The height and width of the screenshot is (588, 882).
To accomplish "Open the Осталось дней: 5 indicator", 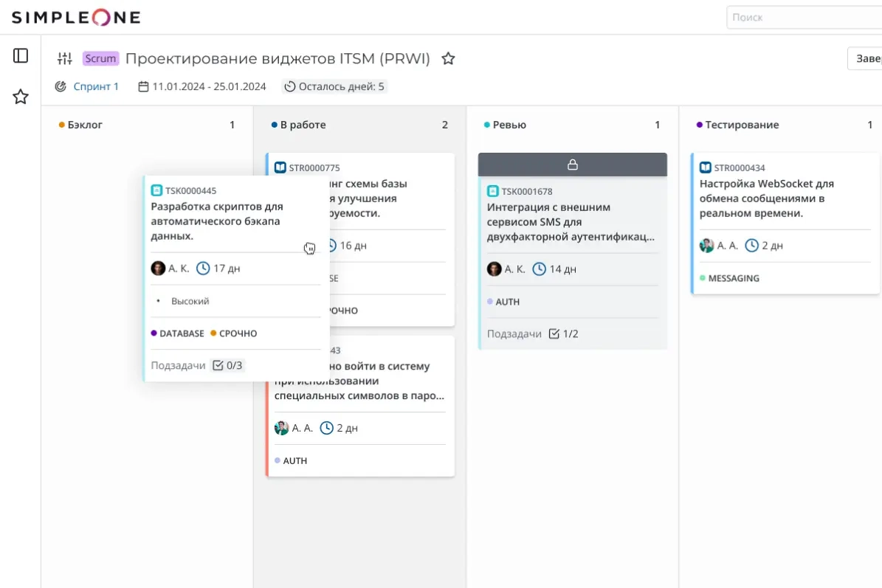I will pos(334,86).
